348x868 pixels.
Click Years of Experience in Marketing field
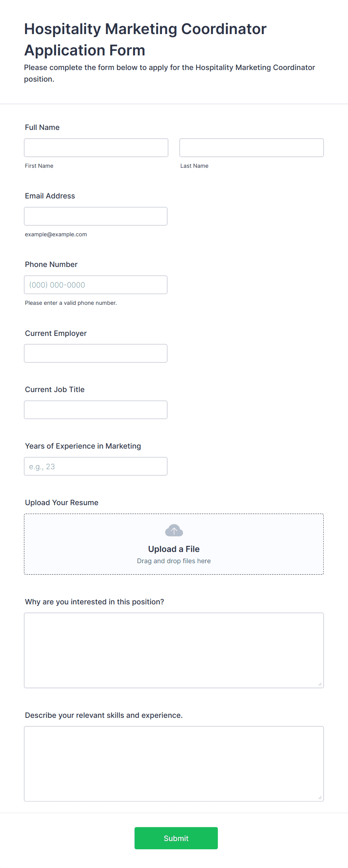pos(96,466)
